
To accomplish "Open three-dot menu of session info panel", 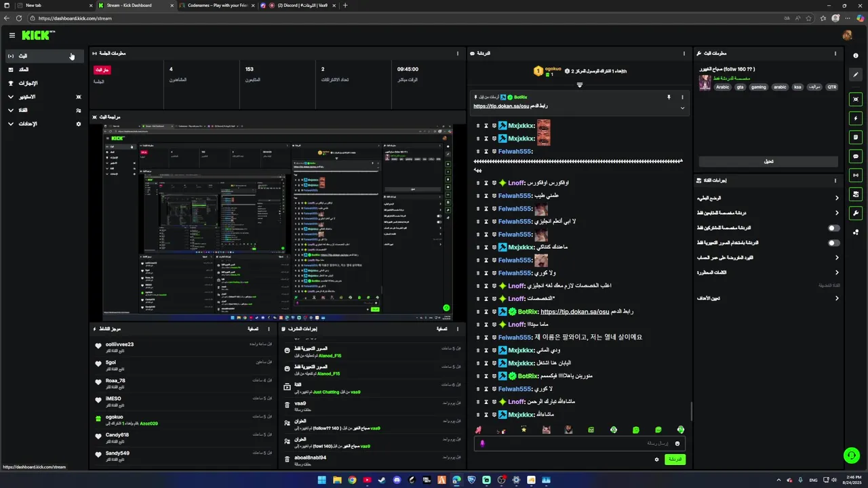I will pos(458,53).
